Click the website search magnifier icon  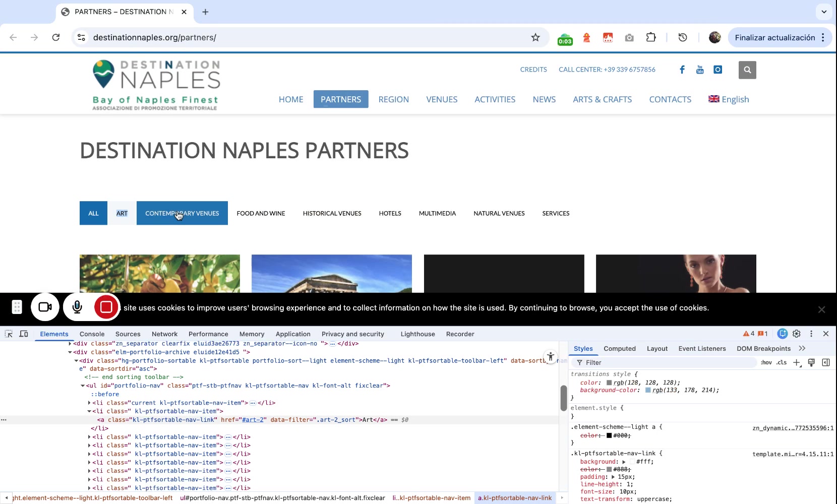pos(747,70)
